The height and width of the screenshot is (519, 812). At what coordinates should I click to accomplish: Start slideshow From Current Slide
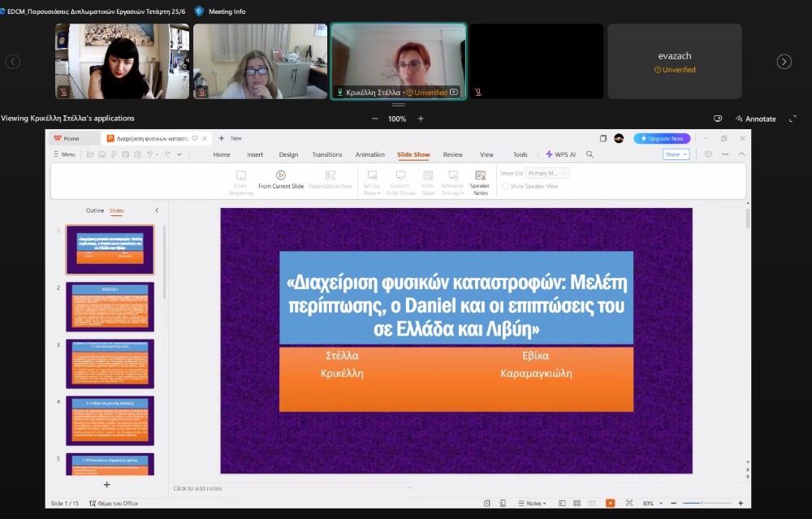280,179
